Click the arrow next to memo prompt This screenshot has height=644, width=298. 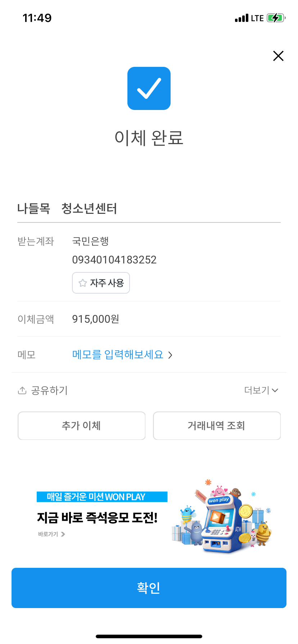coord(171,355)
